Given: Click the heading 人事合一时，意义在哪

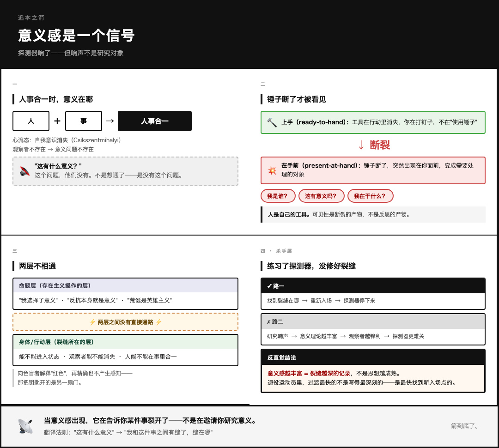Looking at the screenshot, I should point(56,99).
